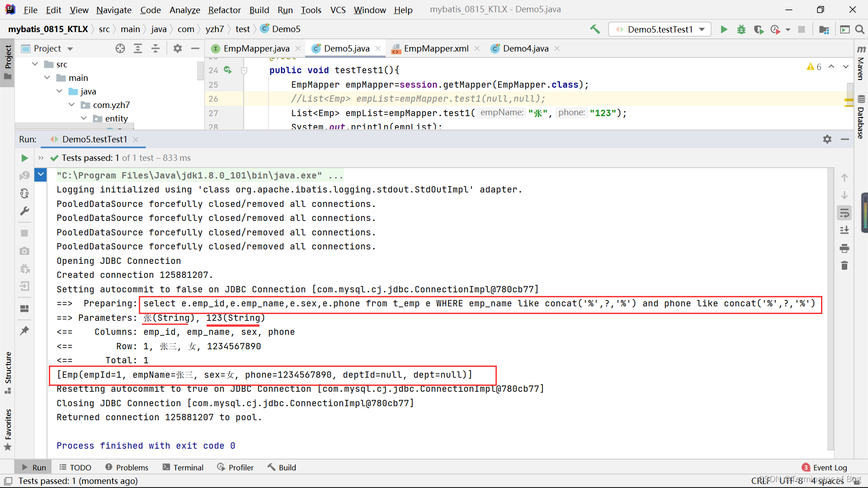Open wrench settings in Run panel
Screen dimensions: 868x488
pos(24,211)
